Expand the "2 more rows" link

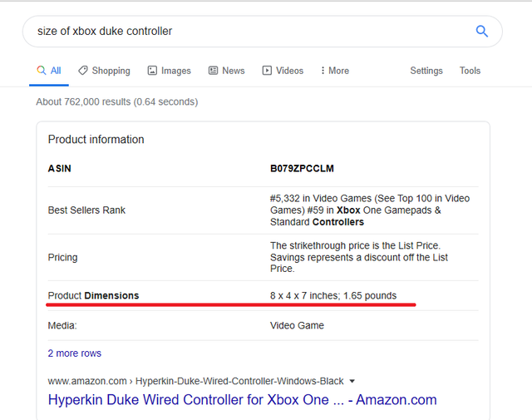click(74, 353)
